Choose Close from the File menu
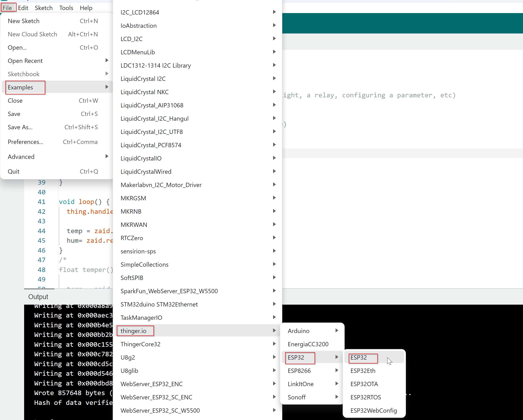The width and height of the screenshot is (523, 420). 57,101
